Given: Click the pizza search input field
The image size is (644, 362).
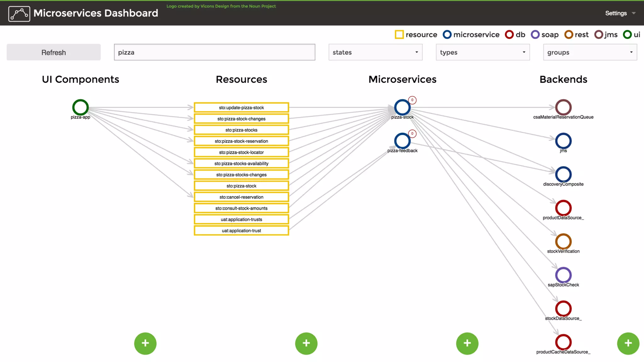Looking at the screenshot, I should click(x=214, y=52).
